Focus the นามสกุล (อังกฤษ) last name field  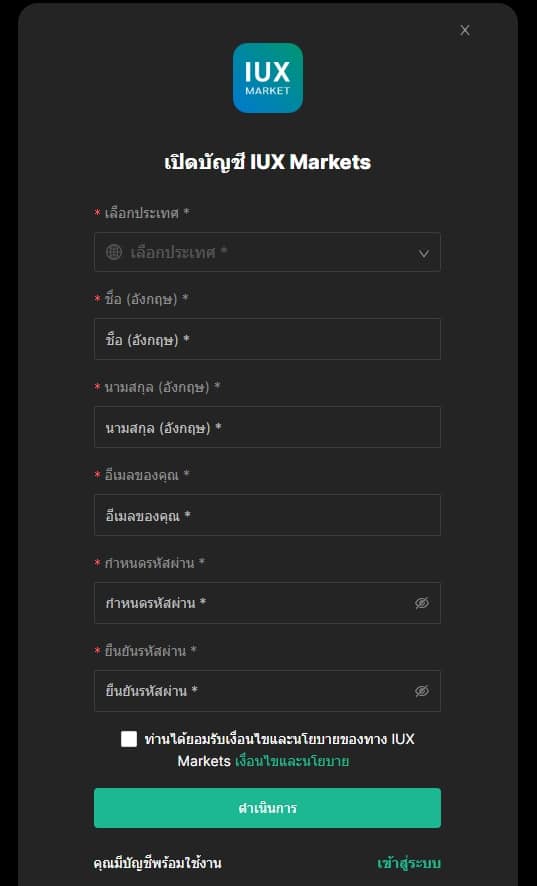pyautogui.click(x=267, y=427)
